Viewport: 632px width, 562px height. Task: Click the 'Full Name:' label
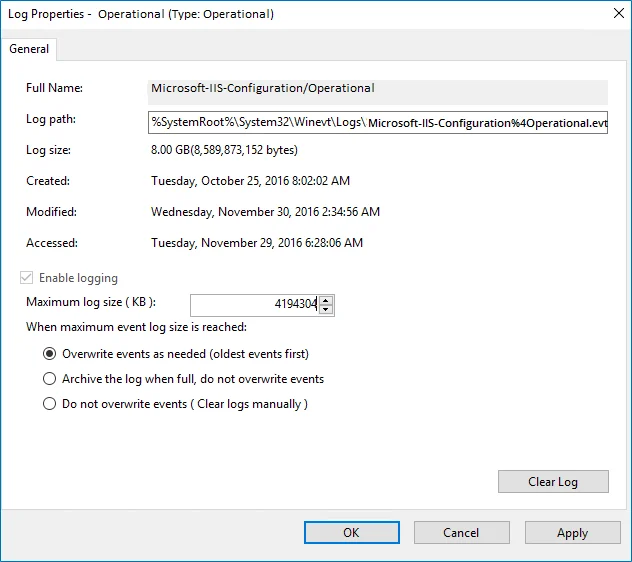[x=54, y=88]
